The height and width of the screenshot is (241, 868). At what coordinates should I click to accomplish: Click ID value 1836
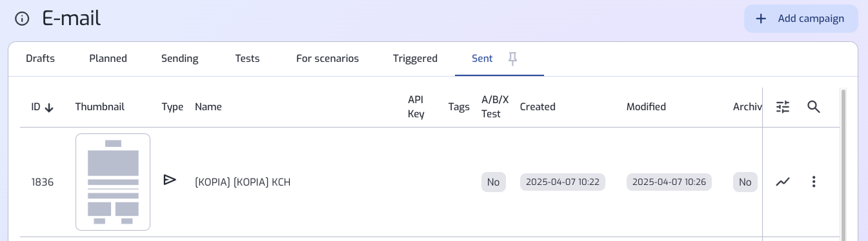pos(42,182)
